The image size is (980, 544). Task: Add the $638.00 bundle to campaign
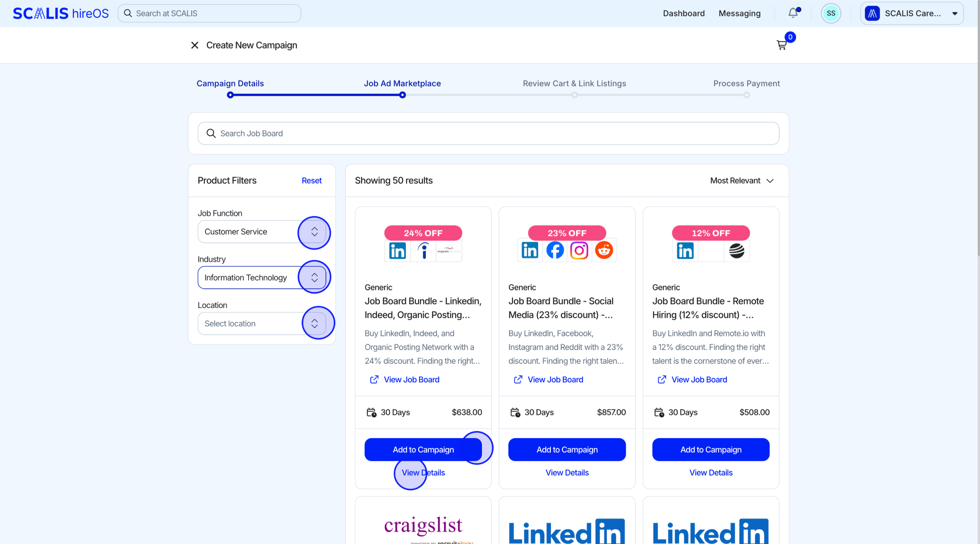[x=423, y=449]
